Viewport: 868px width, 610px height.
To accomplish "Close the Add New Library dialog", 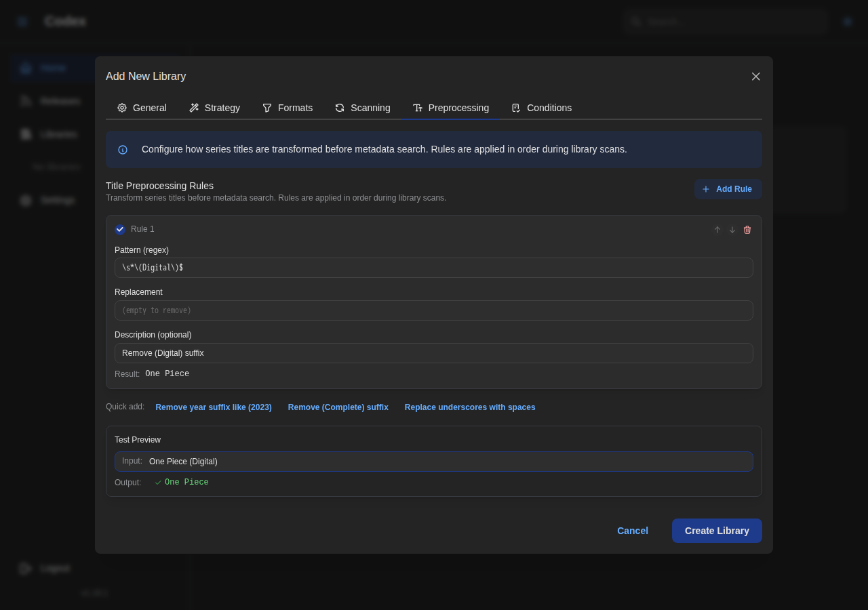I will tap(755, 77).
